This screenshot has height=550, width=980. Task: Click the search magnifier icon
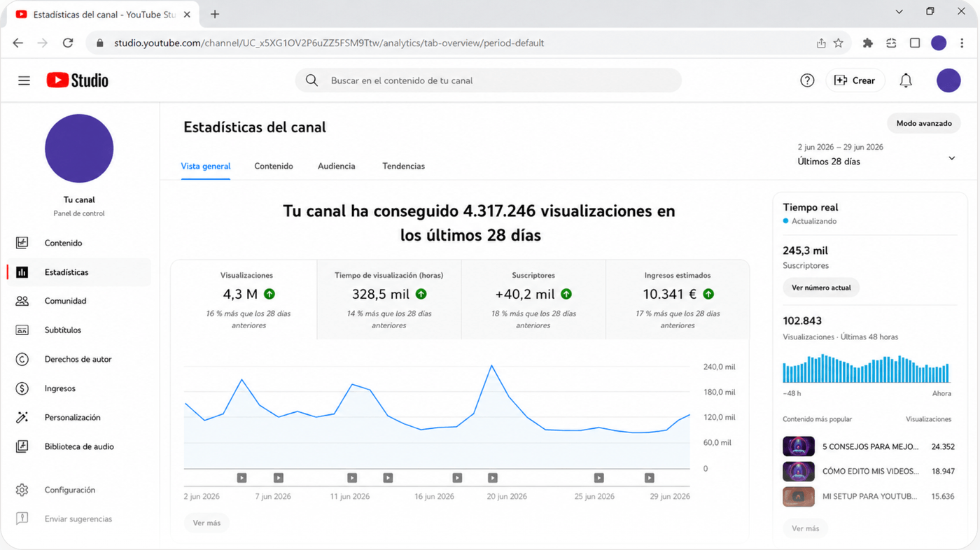tap(311, 80)
